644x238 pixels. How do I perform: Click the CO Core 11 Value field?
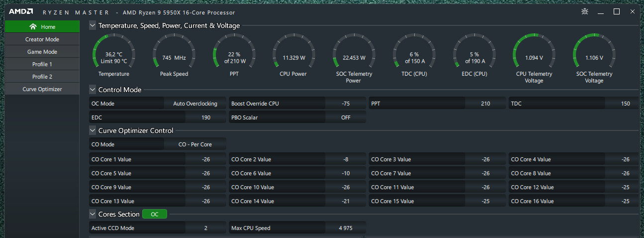point(437,187)
